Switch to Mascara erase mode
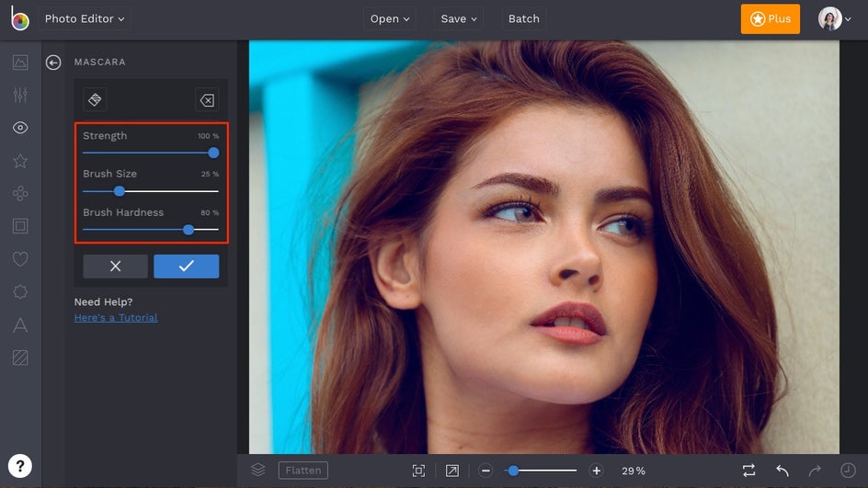The image size is (868, 488). point(207,99)
